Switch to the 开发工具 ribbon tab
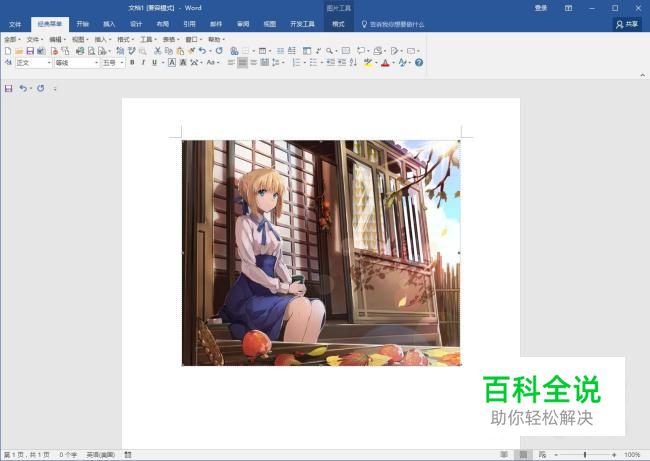Screen dimensions: 650x461 302,24
